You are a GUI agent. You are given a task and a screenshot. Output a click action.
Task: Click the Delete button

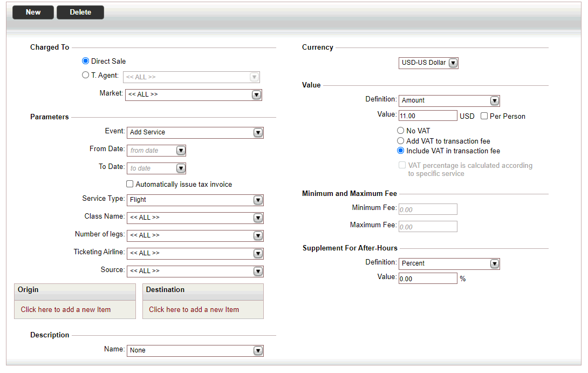(x=80, y=12)
